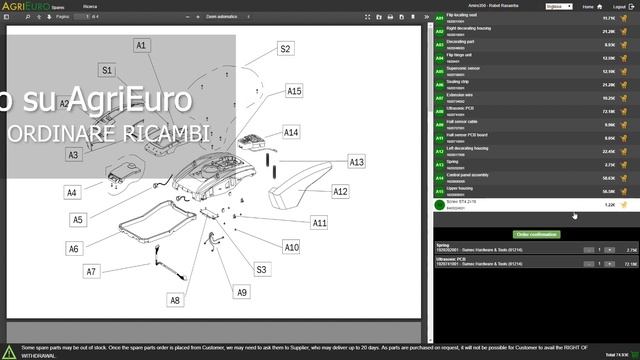Click the A1 callout label in diagram
The width and height of the screenshot is (640, 360).
(141, 45)
